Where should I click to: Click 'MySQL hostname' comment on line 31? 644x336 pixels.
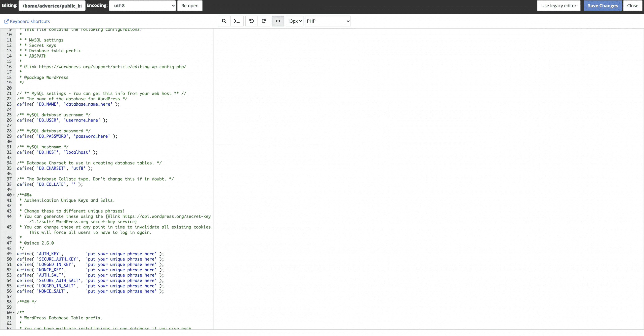coord(44,147)
